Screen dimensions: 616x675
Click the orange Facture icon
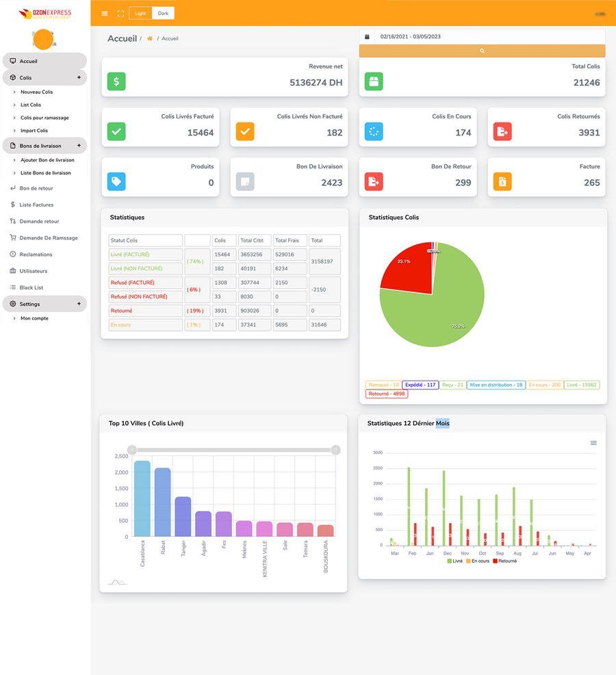coord(503,181)
